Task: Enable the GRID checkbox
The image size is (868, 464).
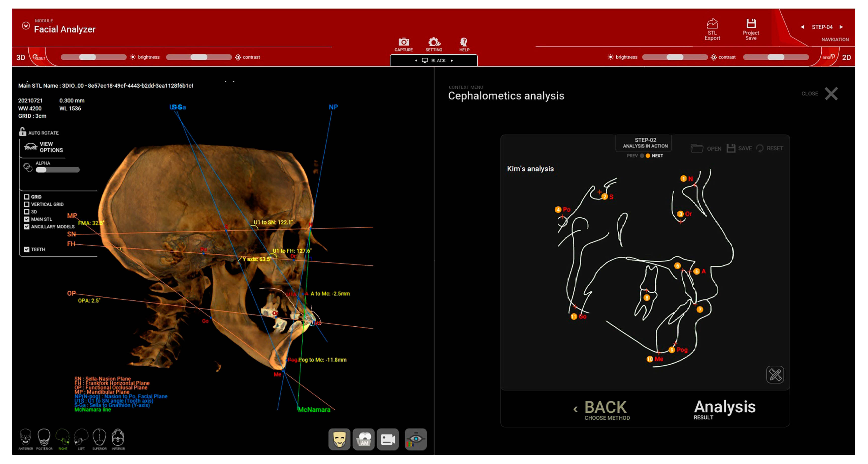Action: (27, 197)
